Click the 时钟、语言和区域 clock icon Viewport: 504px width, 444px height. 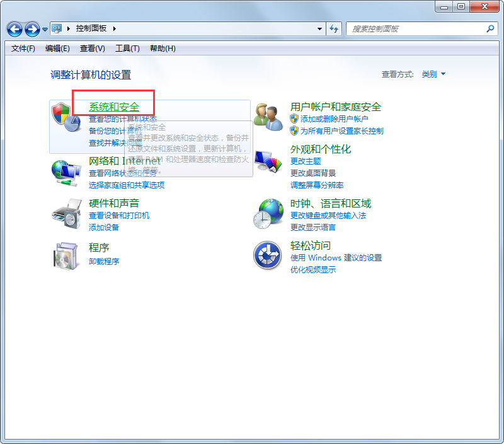[268, 213]
